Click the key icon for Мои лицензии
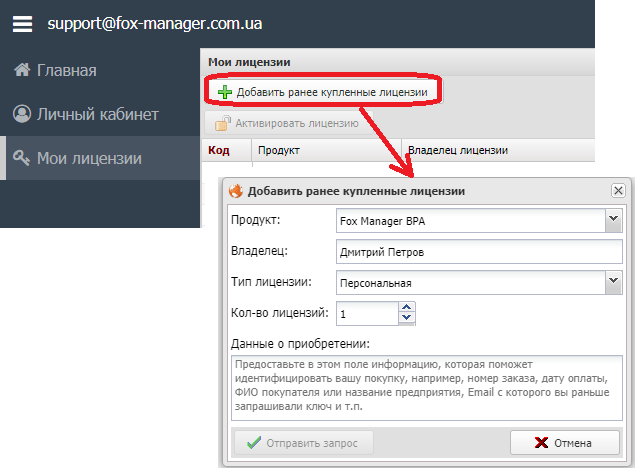 pyautogui.click(x=20, y=158)
